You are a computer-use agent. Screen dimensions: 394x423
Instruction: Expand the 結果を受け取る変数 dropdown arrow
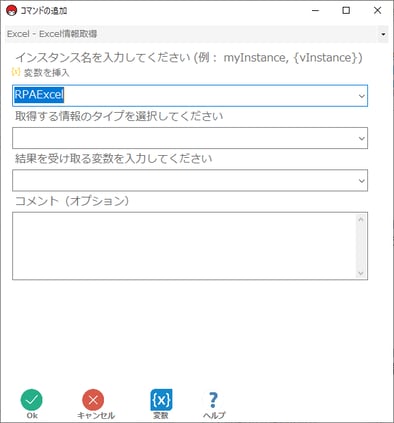(x=362, y=181)
